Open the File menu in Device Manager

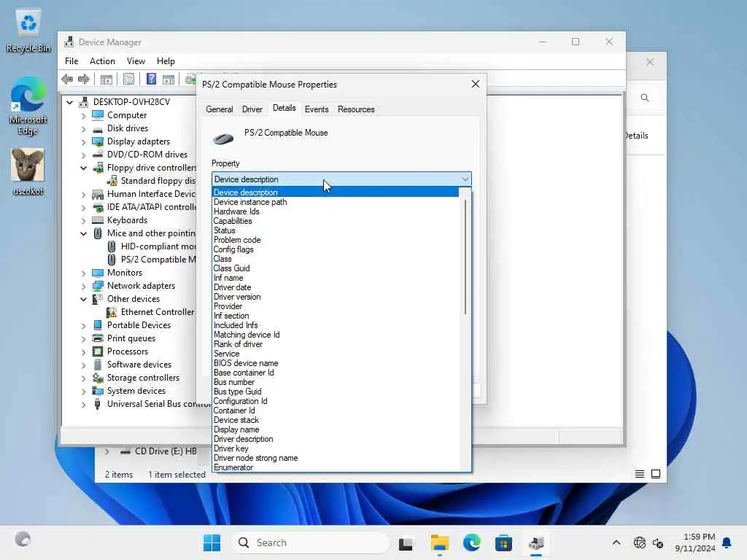point(71,61)
